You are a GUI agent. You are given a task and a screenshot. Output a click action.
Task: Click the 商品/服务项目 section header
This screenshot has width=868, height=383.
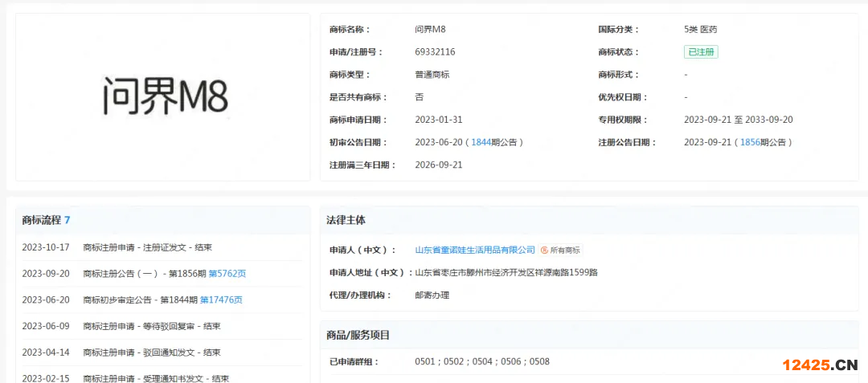358,335
